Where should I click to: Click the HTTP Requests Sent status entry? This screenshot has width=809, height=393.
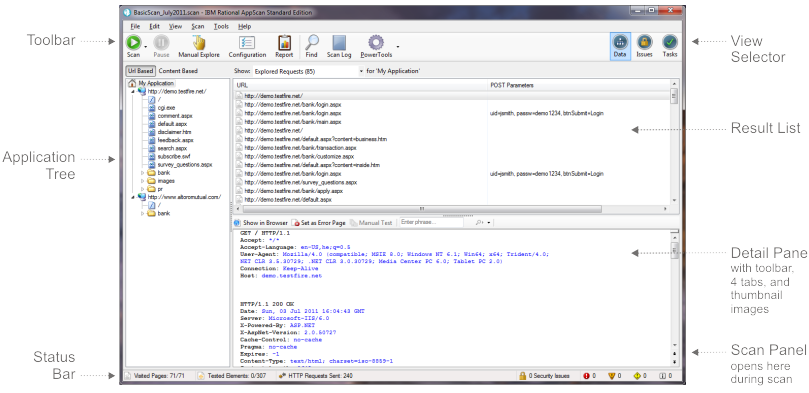click(316, 376)
